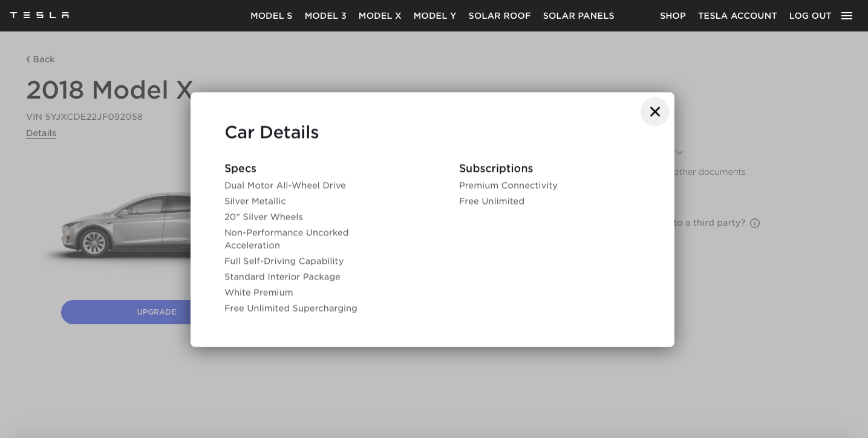This screenshot has height=438, width=868.
Task: Open the Solar Roof page
Action: 500,16
